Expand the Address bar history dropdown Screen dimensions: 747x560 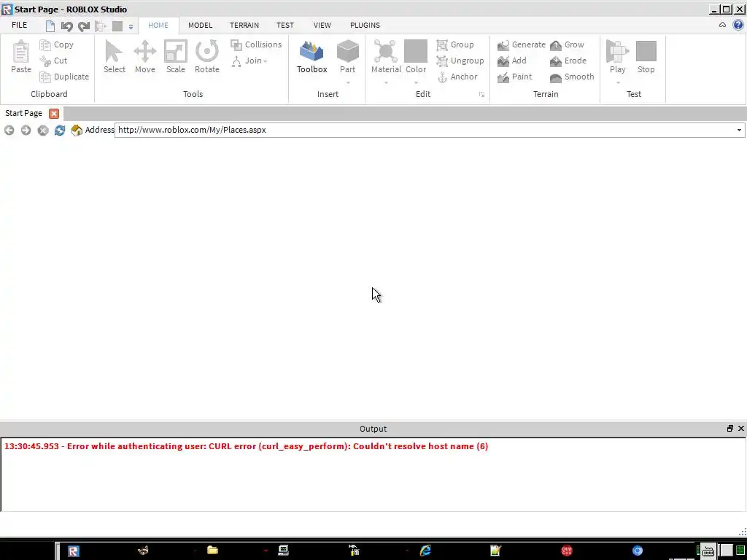[739, 130]
